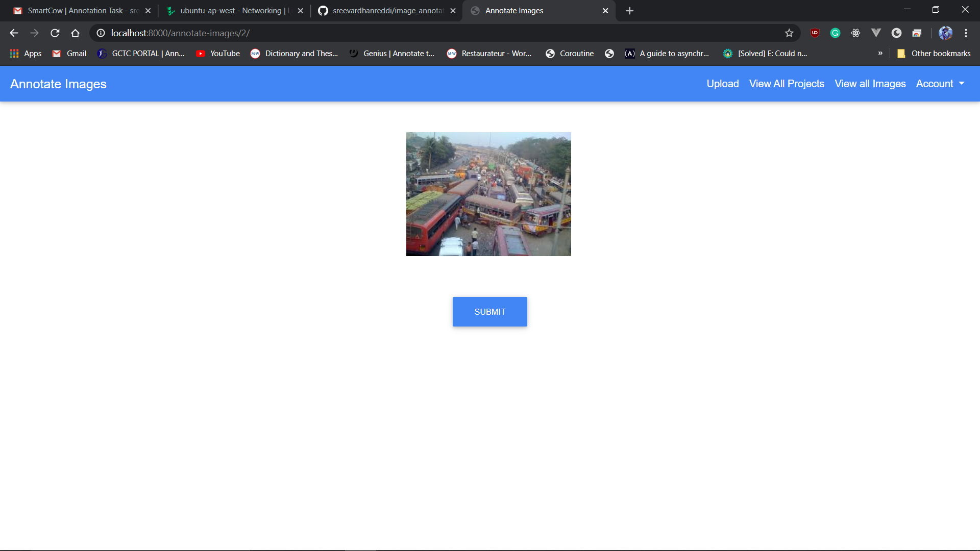Click the SUBMIT button
This screenshot has height=551, width=980.
click(x=489, y=312)
